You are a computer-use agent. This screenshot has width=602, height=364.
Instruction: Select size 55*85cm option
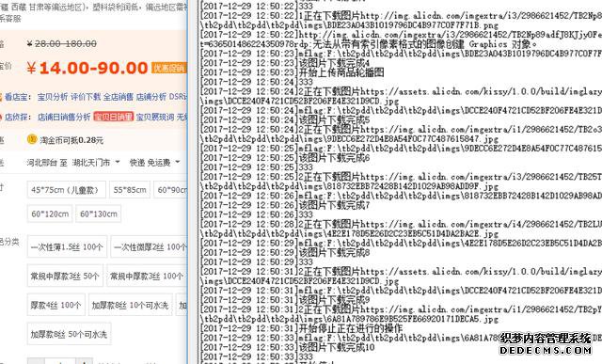130,190
